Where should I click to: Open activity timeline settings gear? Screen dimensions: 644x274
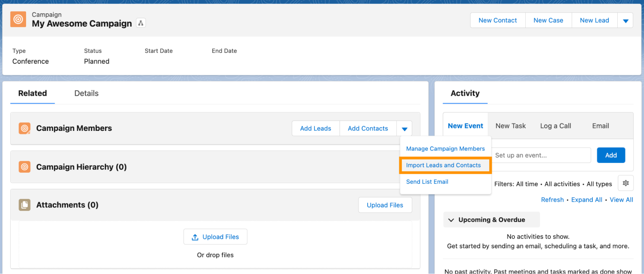pos(626,183)
